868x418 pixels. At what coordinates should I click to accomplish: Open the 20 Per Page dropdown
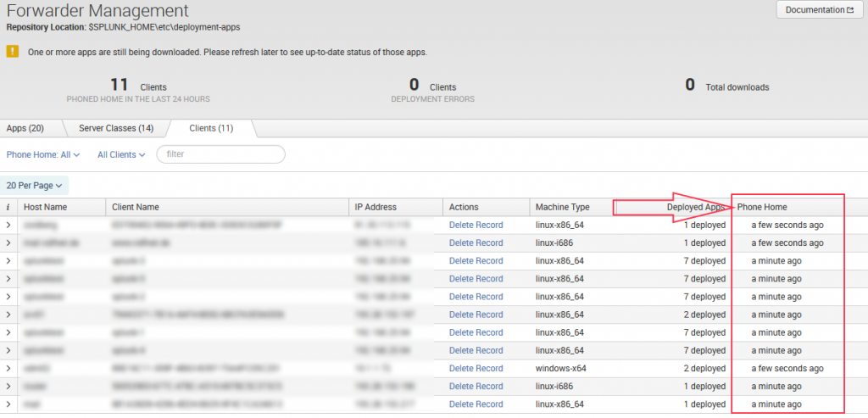[x=34, y=186]
